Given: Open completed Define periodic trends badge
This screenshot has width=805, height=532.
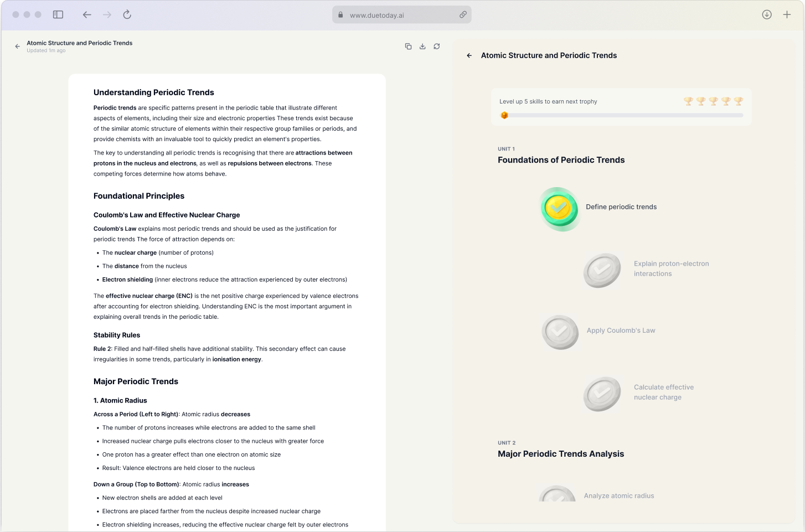Looking at the screenshot, I should 560,208.
